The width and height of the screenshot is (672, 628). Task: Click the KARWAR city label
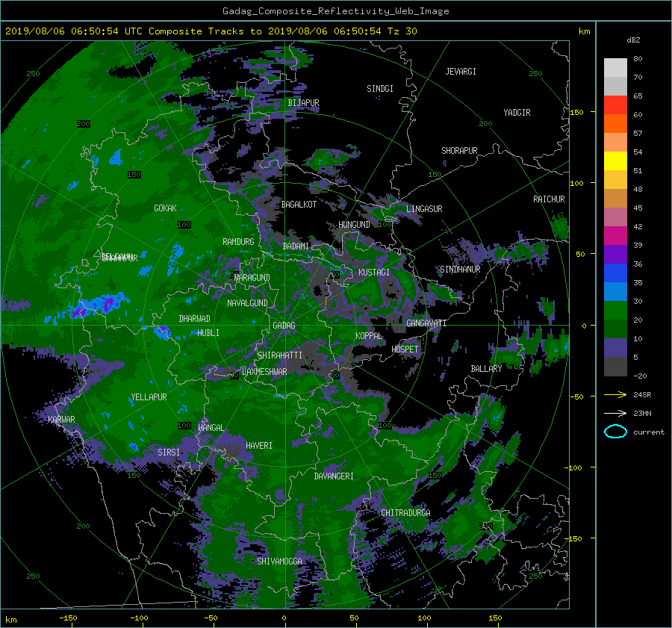coord(61,419)
